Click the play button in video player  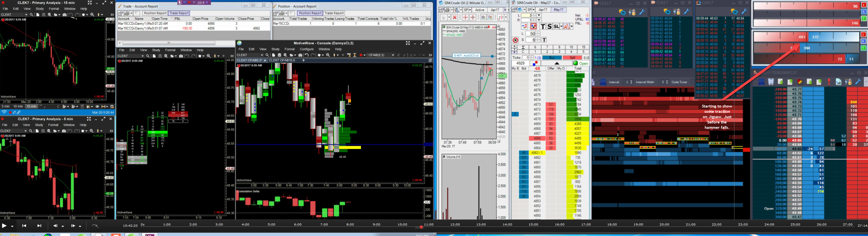click(4, 226)
